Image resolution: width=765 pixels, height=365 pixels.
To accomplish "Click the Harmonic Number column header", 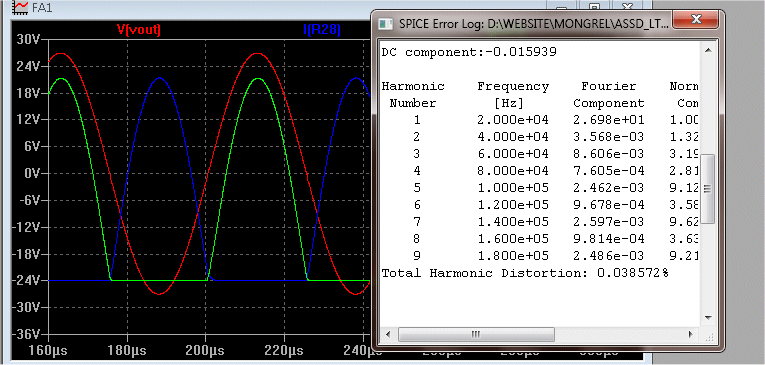I will coord(413,95).
